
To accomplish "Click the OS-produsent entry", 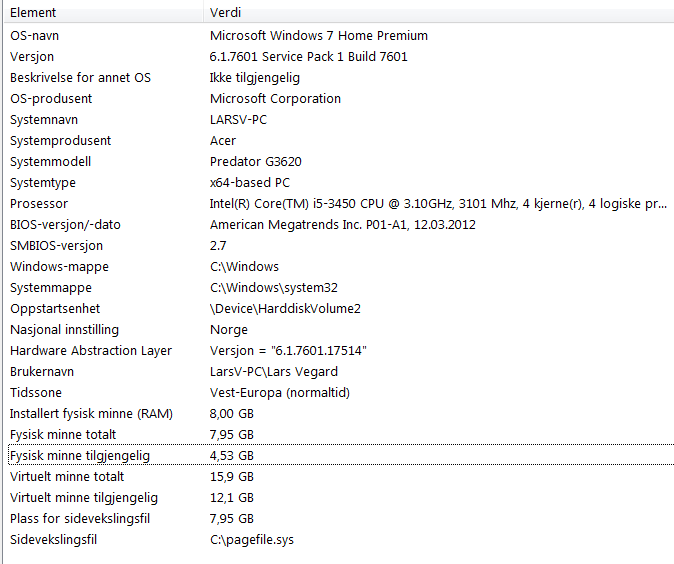I will tap(51, 99).
